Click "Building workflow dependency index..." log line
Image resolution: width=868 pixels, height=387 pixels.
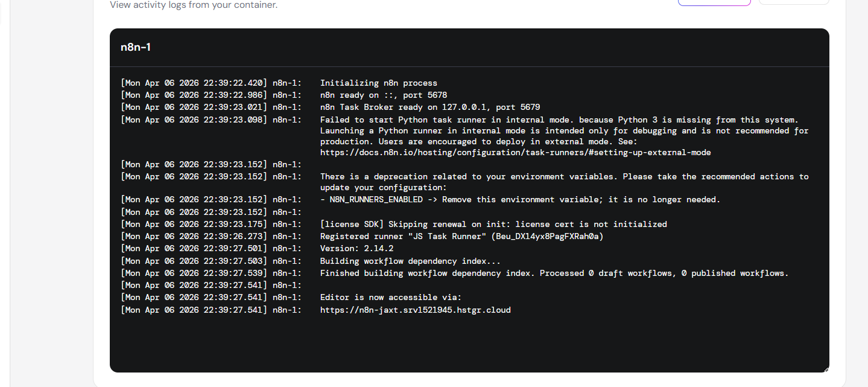410,261
